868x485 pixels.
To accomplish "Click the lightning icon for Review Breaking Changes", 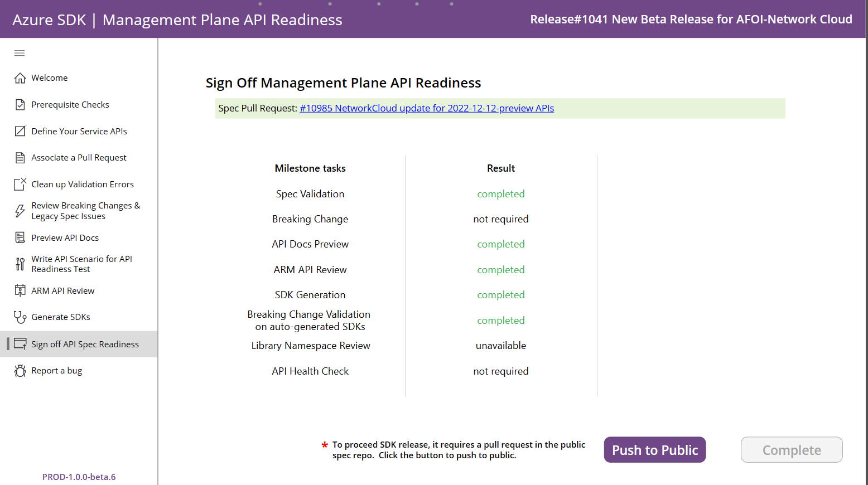I will point(20,211).
